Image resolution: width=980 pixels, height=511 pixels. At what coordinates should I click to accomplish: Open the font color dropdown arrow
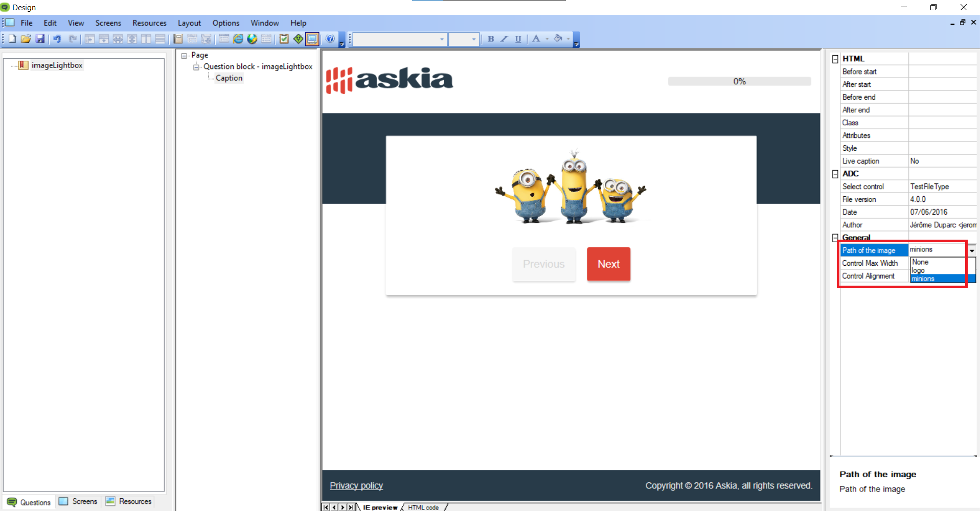click(x=547, y=39)
